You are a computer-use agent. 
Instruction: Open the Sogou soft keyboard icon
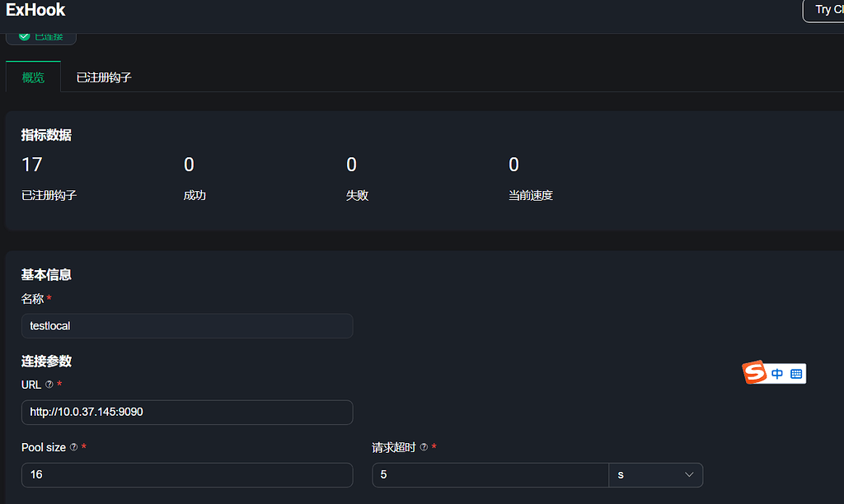[796, 374]
